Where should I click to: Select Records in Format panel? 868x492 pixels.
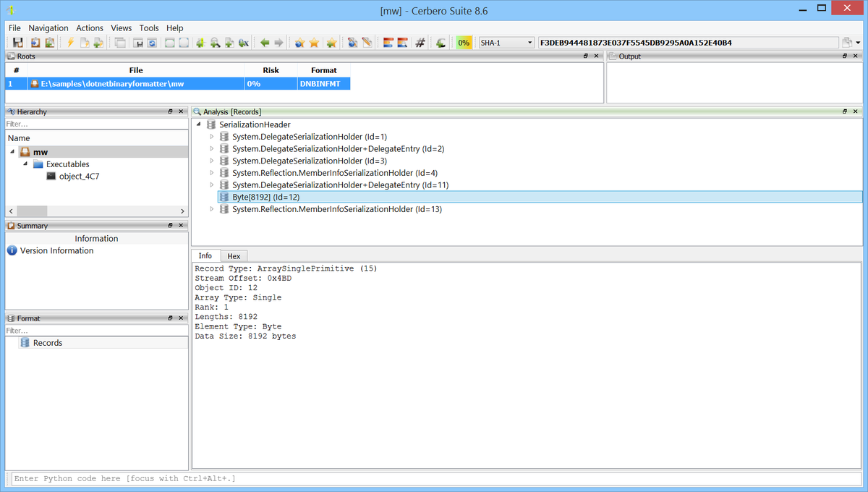pyautogui.click(x=48, y=343)
